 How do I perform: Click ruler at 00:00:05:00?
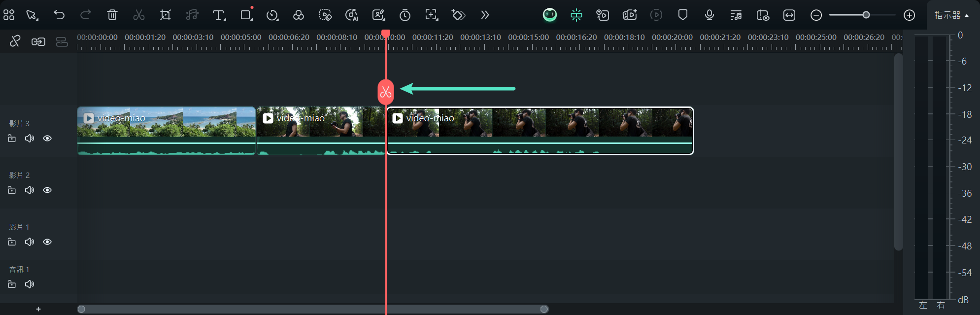(x=240, y=37)
